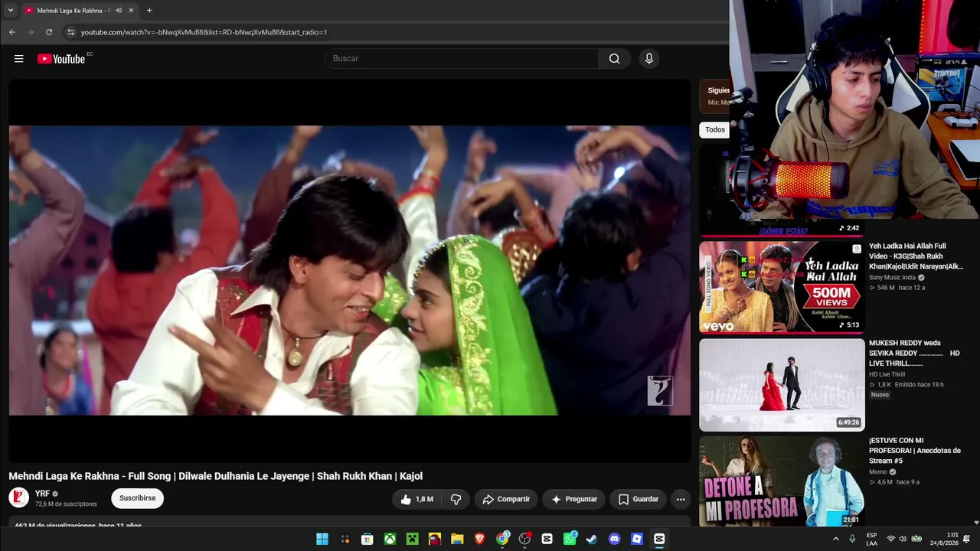The image size is (980, 551).
Task: Mute the tab using the speaker icon
Action: pyautogui.click(x=119, y=11)
